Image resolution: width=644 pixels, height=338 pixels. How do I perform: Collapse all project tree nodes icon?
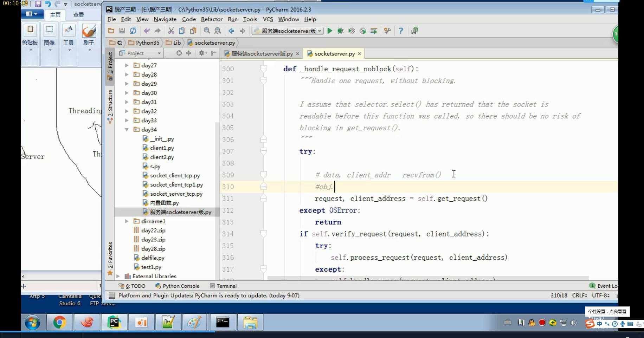click(x=189, y=53)
